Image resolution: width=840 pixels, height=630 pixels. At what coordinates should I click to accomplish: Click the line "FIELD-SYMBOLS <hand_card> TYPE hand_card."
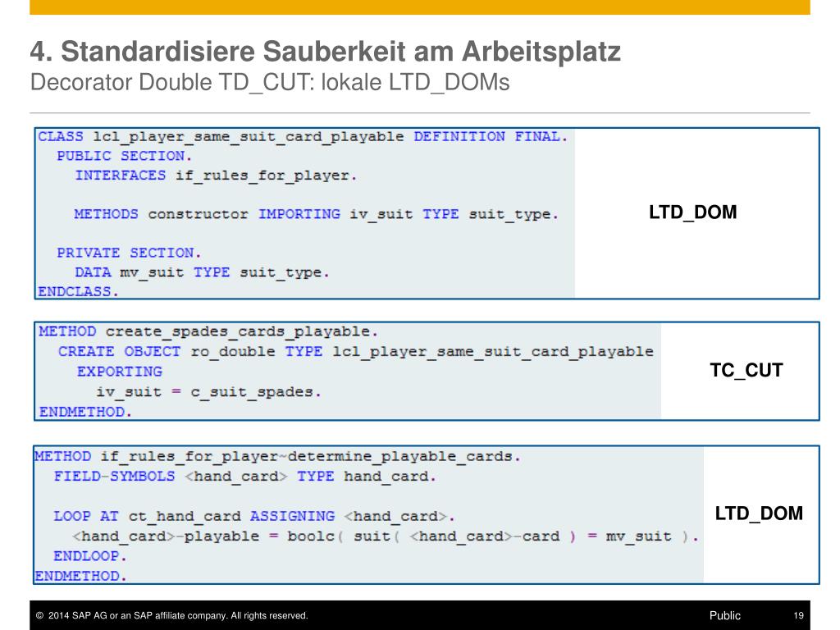[244, 477]
